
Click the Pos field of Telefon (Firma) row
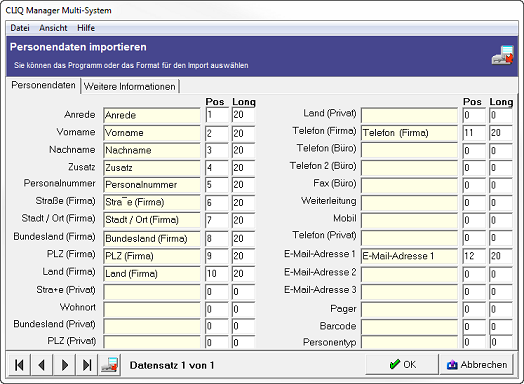(x=475, y=133)
